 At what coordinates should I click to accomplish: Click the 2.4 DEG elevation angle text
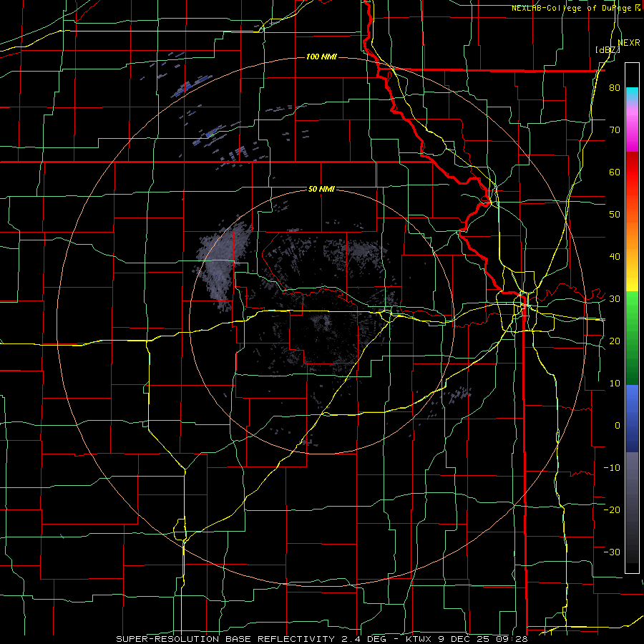point(365,639)
